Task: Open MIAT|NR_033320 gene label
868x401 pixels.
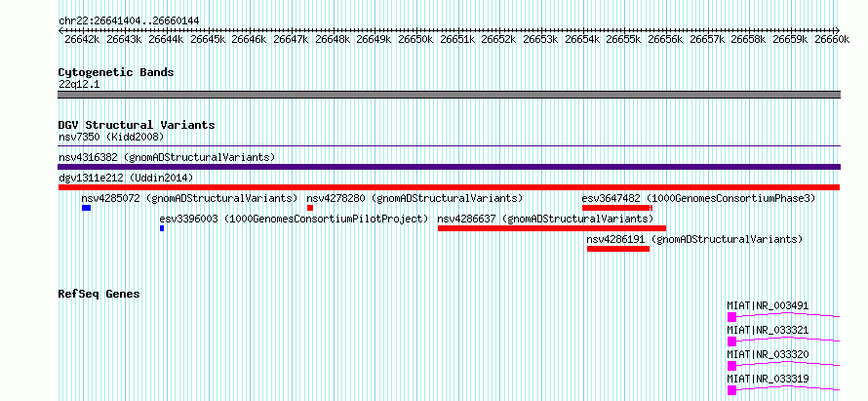Action: point(768,354)
